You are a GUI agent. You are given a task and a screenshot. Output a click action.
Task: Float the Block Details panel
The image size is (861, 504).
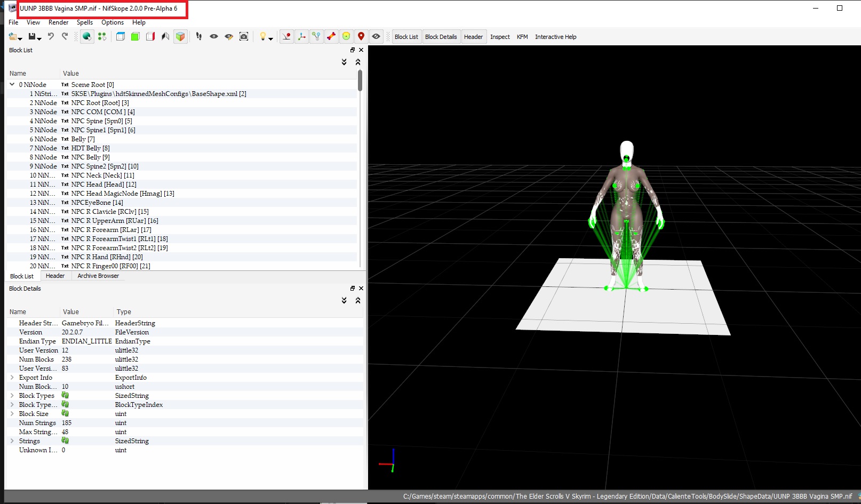[x=353, y=288]
